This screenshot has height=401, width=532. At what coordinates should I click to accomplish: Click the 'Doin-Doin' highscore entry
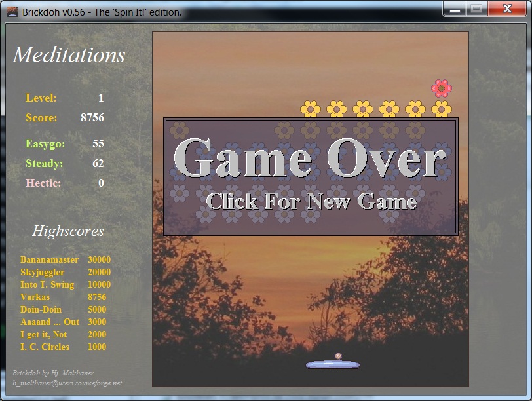click(41, 309)
